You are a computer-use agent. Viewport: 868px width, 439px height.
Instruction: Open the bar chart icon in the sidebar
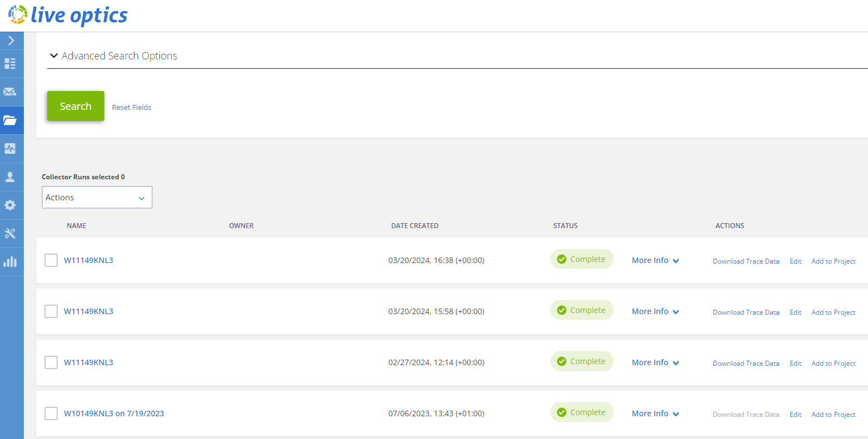point(10,261)
